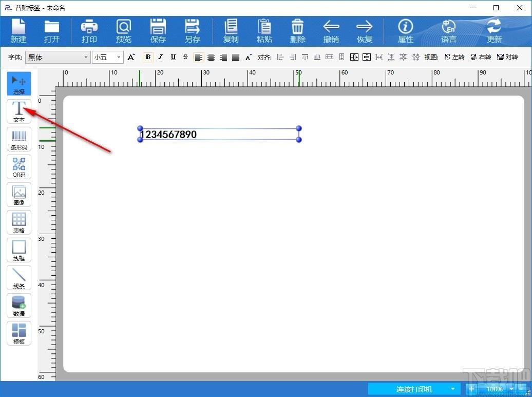Select the 数据 database tool
532x397 pixels.
[x=19, y=306]
